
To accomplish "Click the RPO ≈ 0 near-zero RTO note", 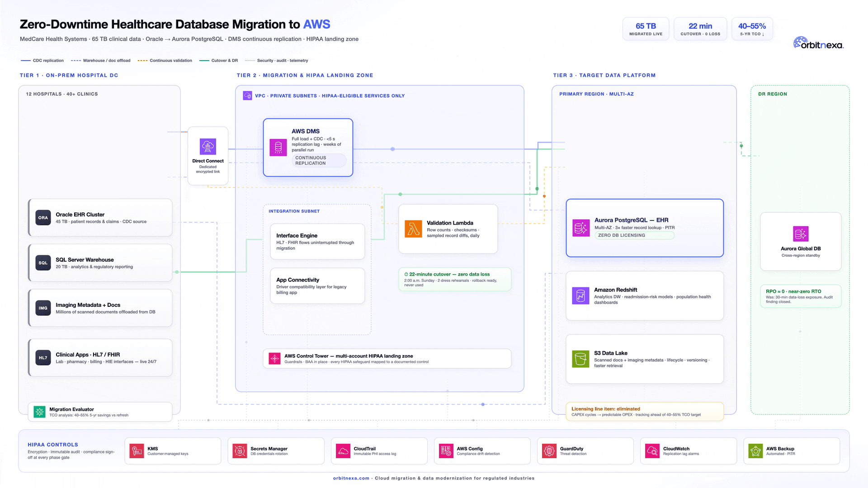I will 801,296.
